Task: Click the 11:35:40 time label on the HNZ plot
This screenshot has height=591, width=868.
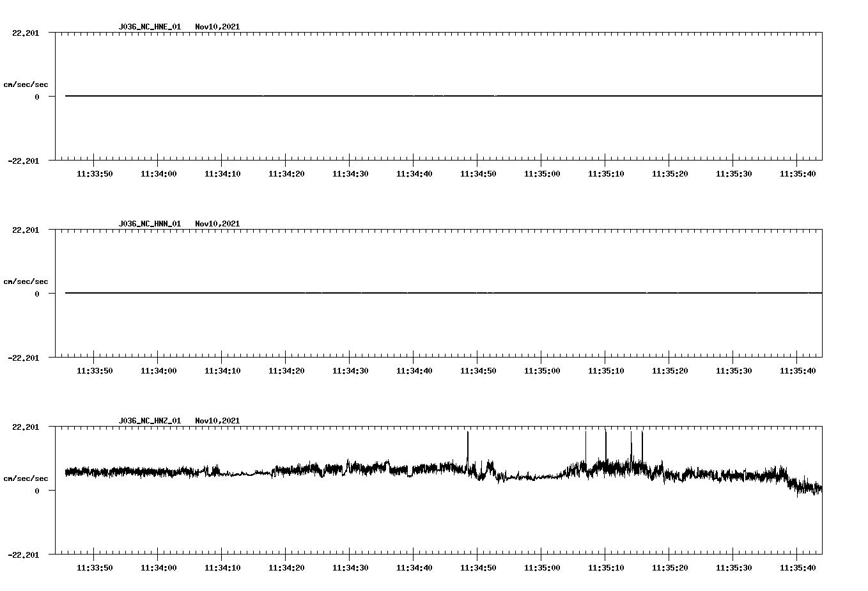Action: (798, 568)
